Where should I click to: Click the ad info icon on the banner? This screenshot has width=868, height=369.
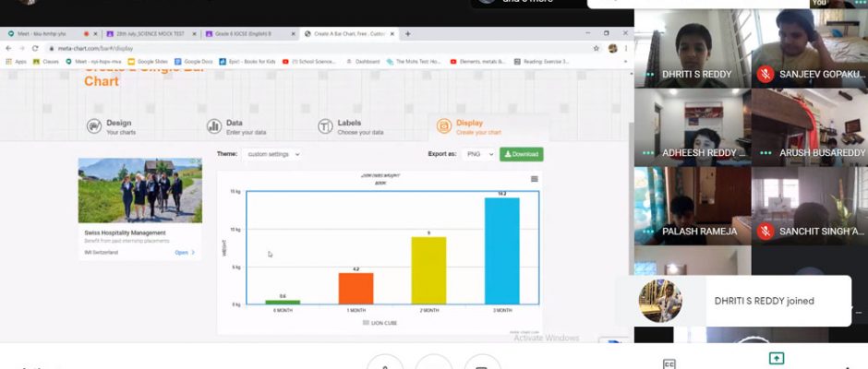[x=193, y=161]
